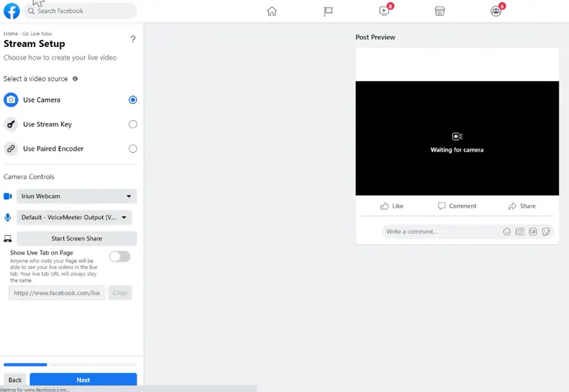The image size is (569, 392).
Task: Open the VoiceMeeter Output microphone dropdown
Action: (74, 218)
